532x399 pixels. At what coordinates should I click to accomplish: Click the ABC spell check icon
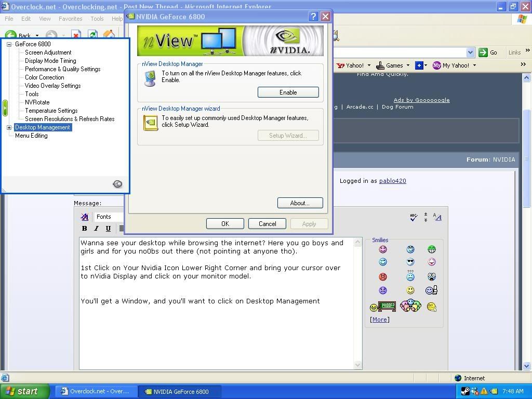coord(413,217)
